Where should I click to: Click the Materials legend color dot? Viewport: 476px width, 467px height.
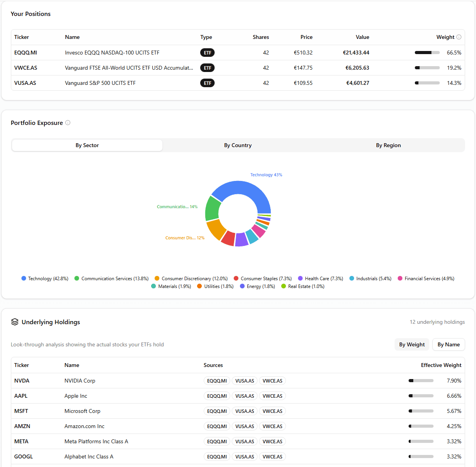[153, 286]
